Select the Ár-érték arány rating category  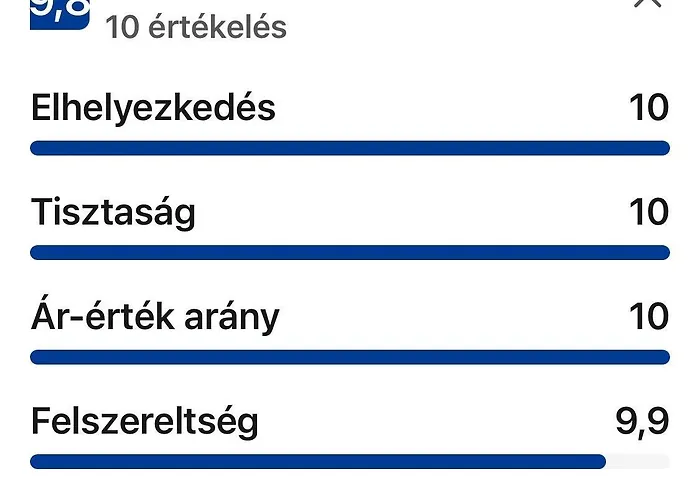point(155,317)
